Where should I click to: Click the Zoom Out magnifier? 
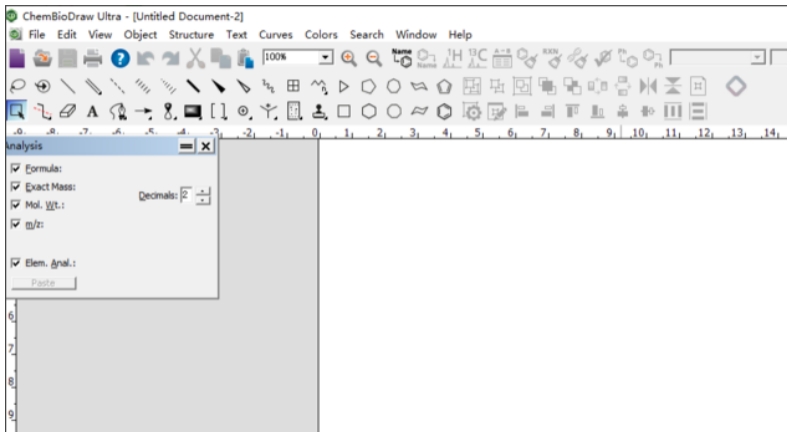[x=374, y=59]
